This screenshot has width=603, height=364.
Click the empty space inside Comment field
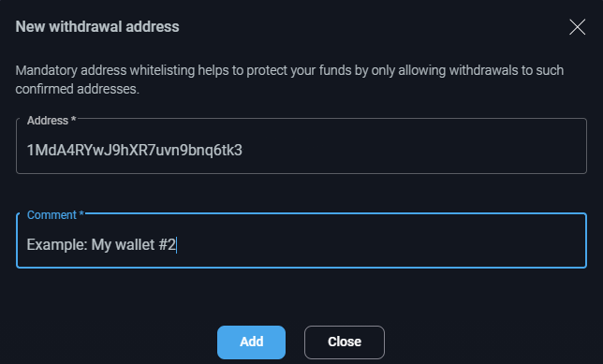point(381,244)
